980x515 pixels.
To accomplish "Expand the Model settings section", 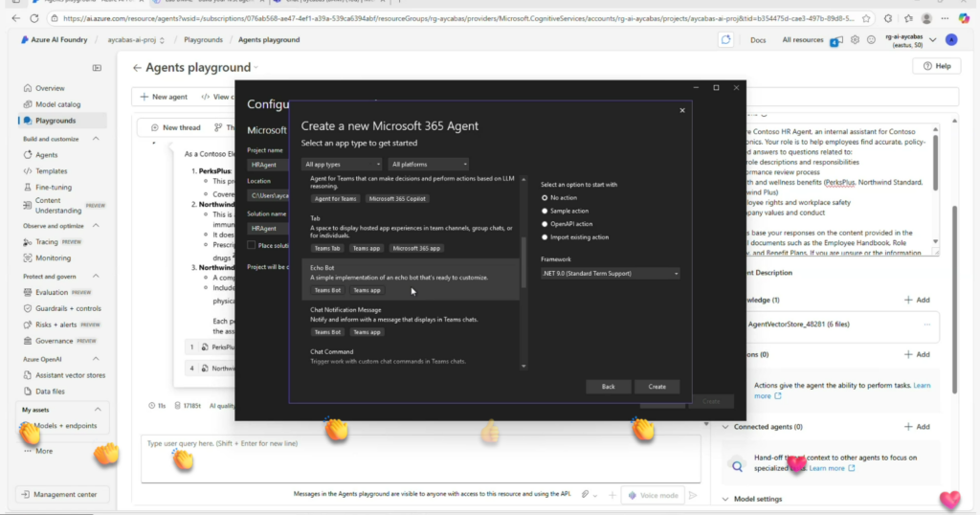I will [x=725, y=500].
